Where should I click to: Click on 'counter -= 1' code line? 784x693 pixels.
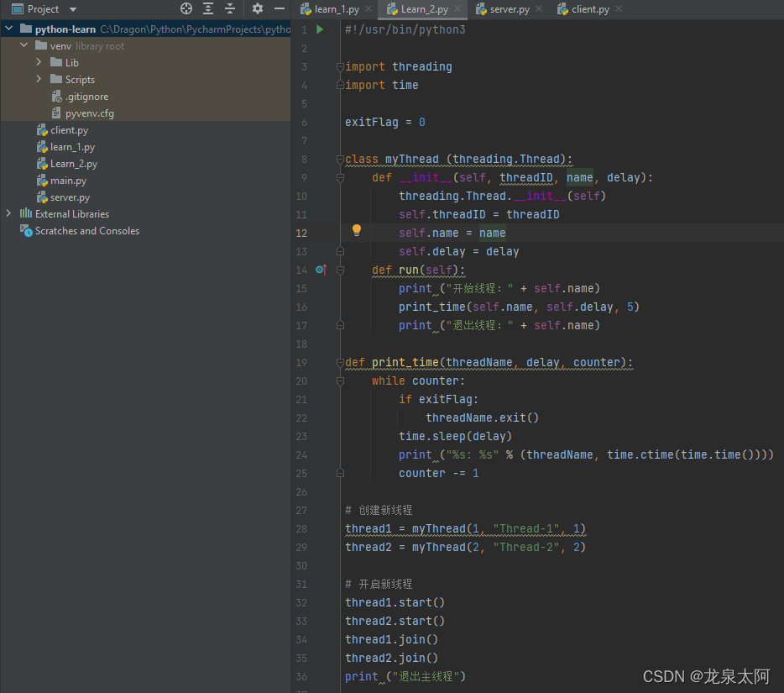click(438, 474)
